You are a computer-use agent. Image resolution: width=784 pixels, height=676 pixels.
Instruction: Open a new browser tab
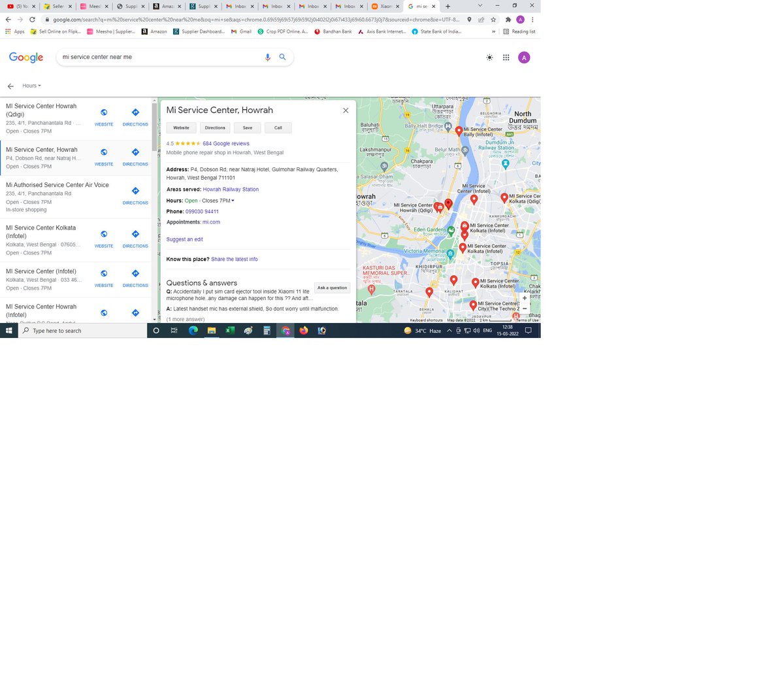pos(448,6)
